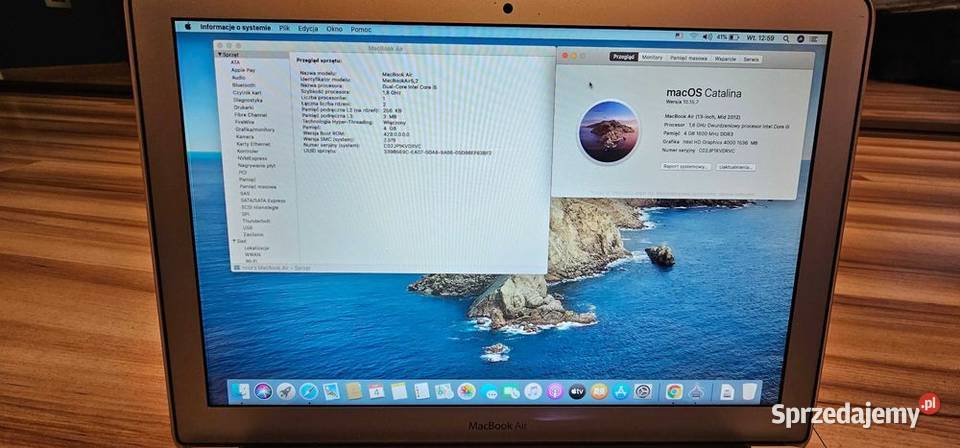Open Contacts book icon in Dock

pyautogui.click(x=354, y=390)
